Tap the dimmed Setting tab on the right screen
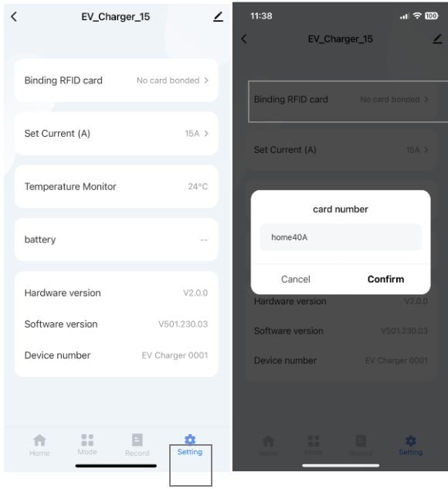 [411, 446]
